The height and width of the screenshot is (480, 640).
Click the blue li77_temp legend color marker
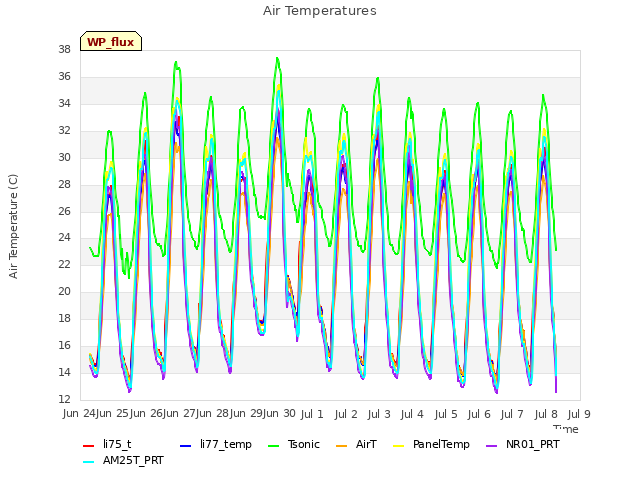point(186,446)
